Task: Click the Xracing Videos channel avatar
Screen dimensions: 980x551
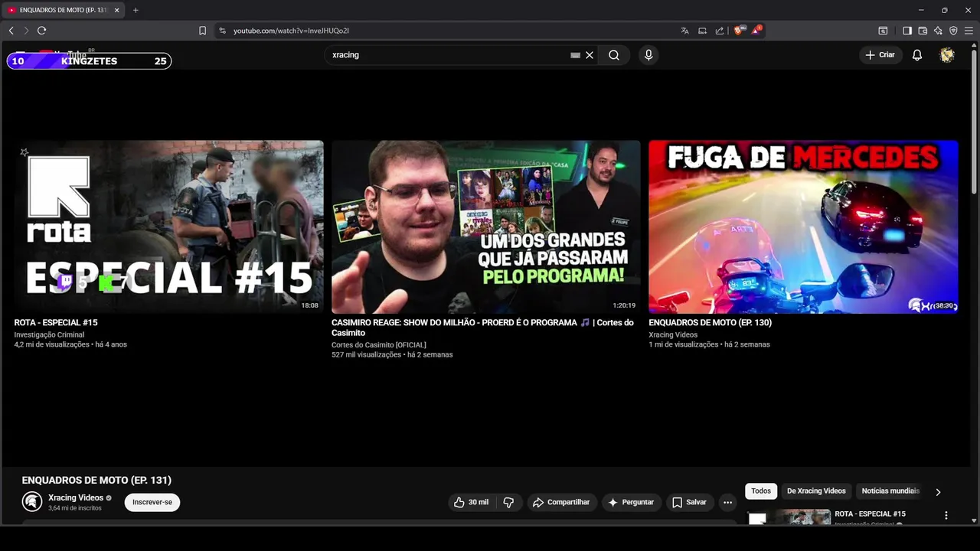Action: [x=32, y=502]
